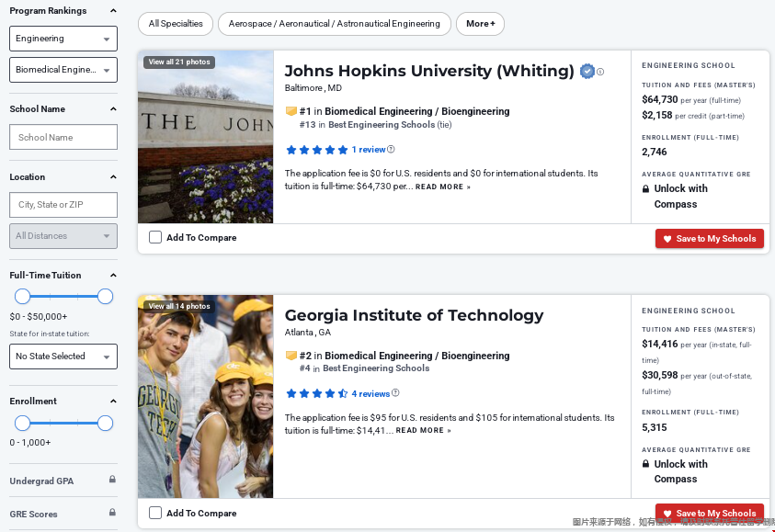Click the Full-Time Tuition minimum slider handle
Image resolution: width=775 pixels, height=532 pixels.
22,297
